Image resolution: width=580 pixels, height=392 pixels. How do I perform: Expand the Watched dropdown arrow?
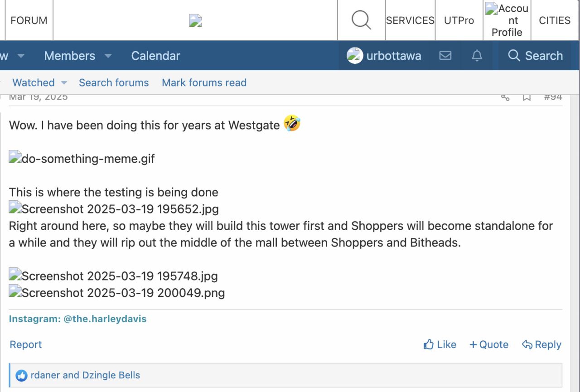[x=64, y=83]
